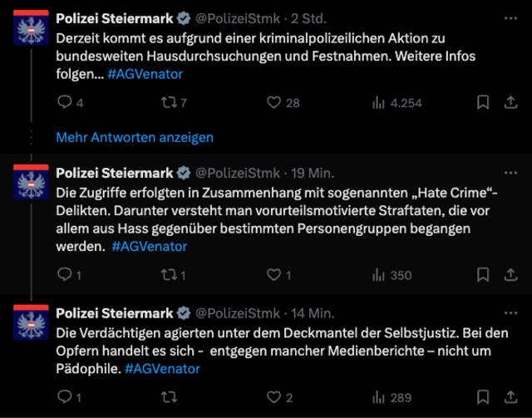This screenshot has height=418, width=532.
Task: Open view stats showing 350 views
Action: 379,275
